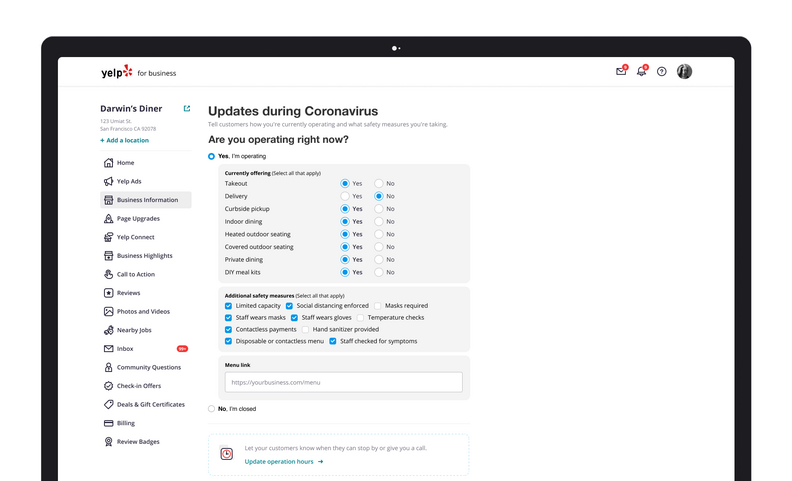Uncheck Staff wears masks checkbox
This screenshot has height=481, width=792.
point(228,317)
